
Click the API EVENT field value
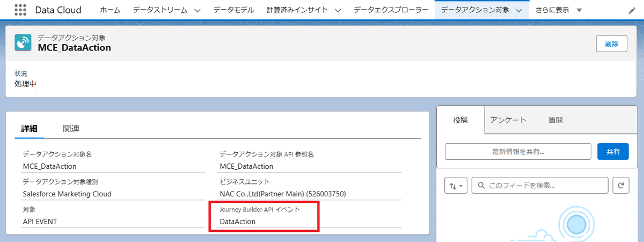[40, 222]
